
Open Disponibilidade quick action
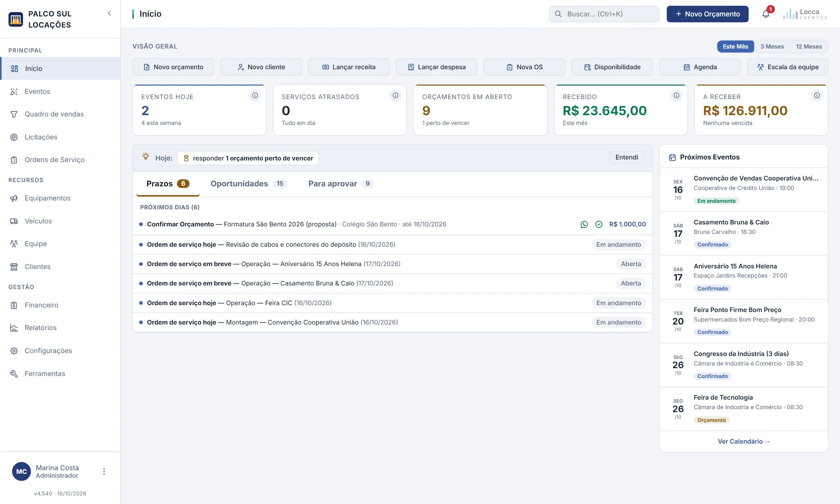(612, 67)
